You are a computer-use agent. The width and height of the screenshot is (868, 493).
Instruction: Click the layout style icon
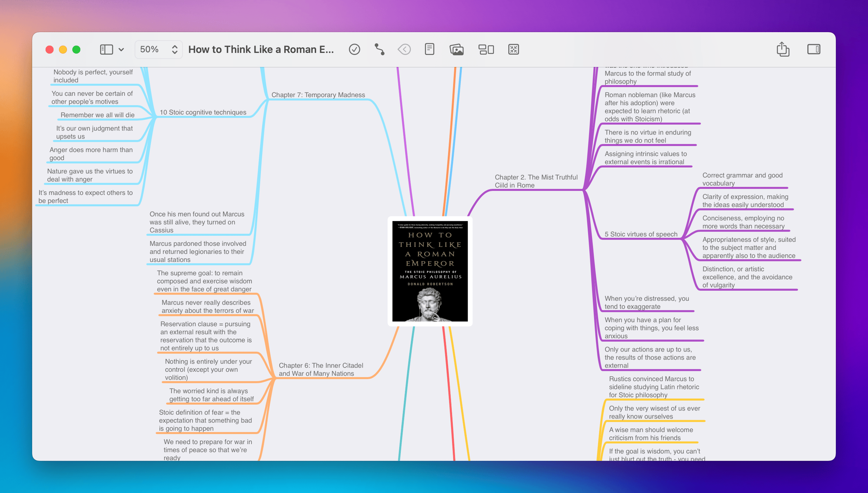[486, 49]
